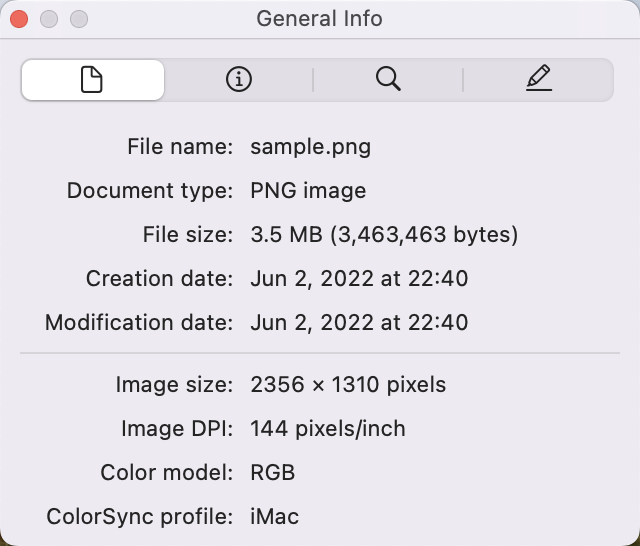Screen dimensions: 640x546
Task: Click the 'ColorSync profile:' label
Action: 140,517
